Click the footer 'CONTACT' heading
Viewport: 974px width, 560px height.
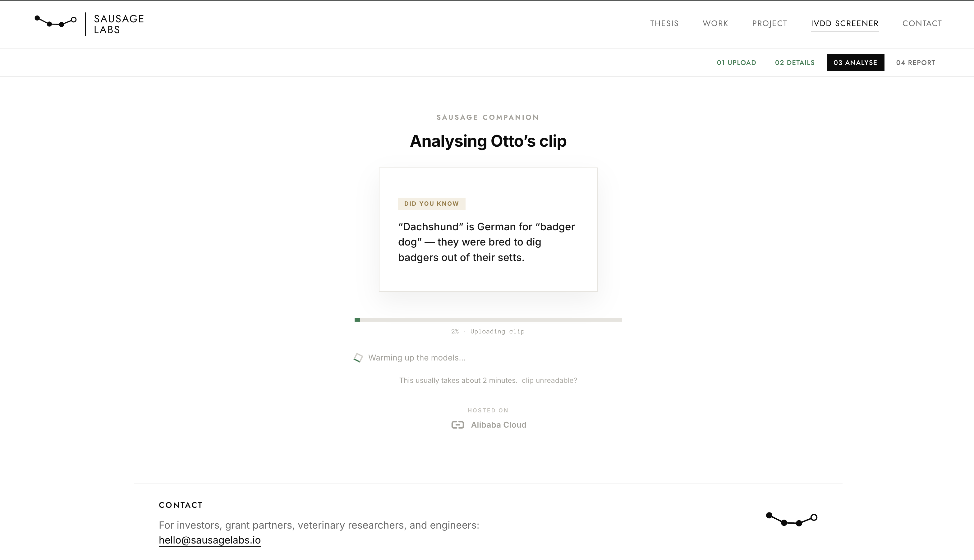click(180, 505)
